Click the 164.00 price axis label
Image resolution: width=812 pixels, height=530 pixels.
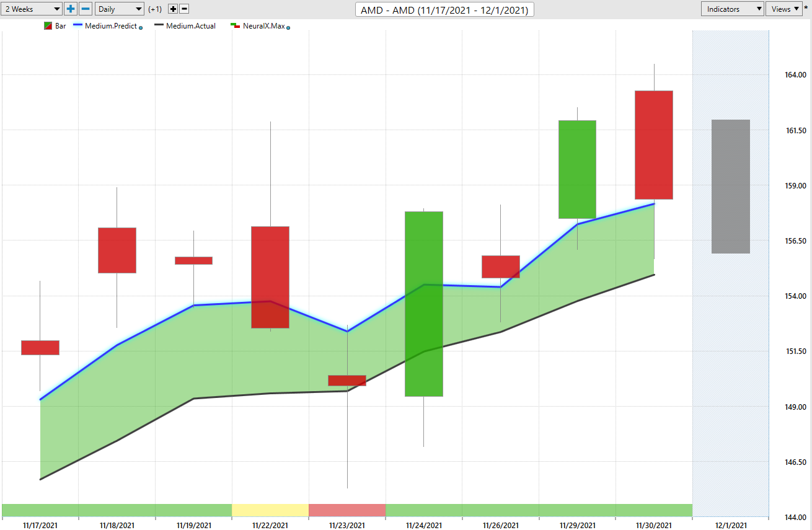(x=795, y=76)
